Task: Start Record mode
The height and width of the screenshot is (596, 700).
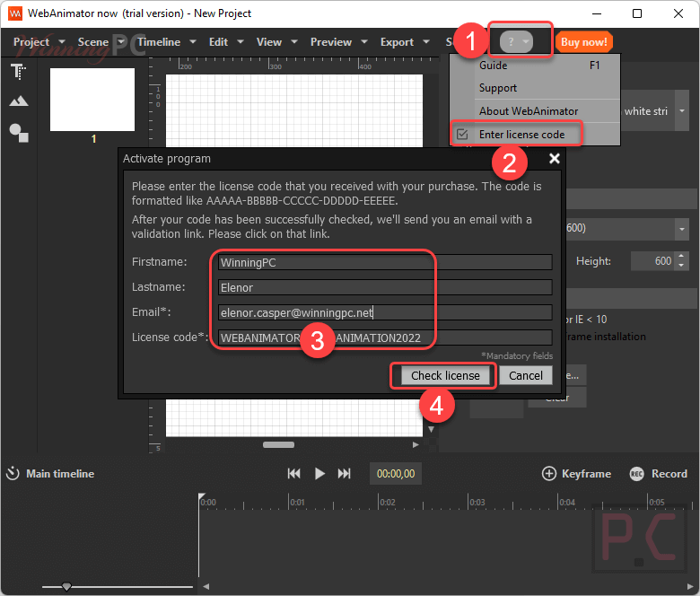Action: tap(659, 474)
